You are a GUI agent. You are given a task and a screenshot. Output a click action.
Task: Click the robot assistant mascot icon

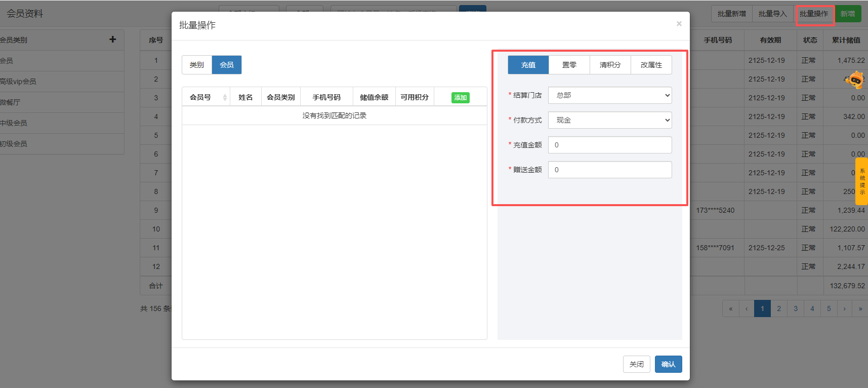coord(854,80)
